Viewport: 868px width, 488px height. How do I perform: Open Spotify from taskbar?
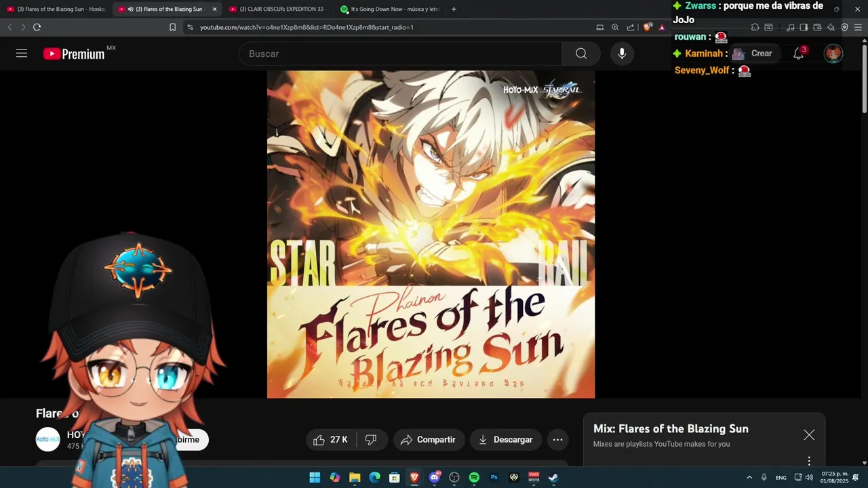474,477
